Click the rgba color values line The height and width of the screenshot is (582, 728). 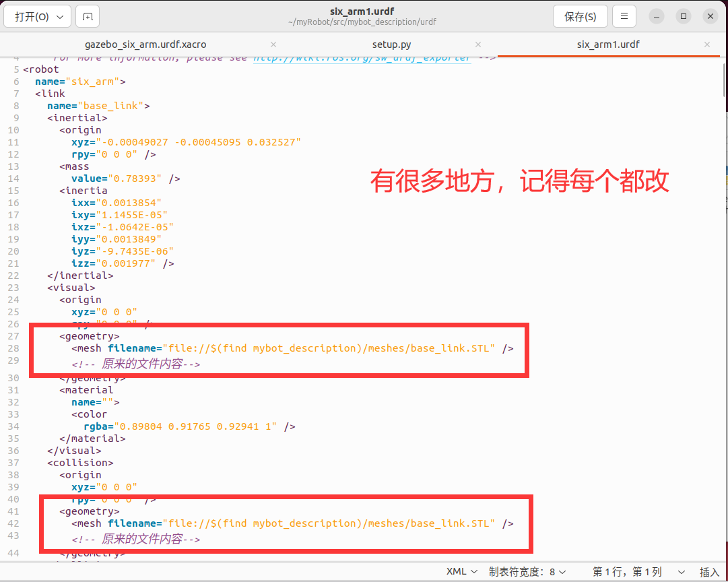(189, 426)
